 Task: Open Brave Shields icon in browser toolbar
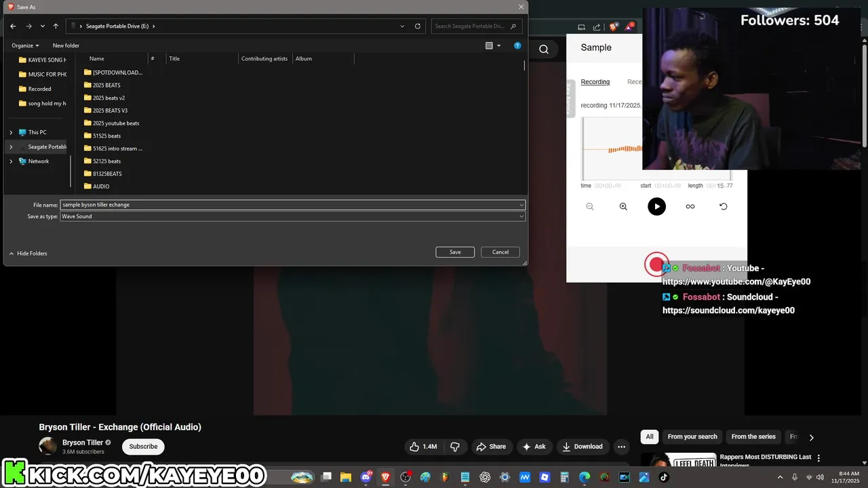pyautogui.click(x=614, y=27)
